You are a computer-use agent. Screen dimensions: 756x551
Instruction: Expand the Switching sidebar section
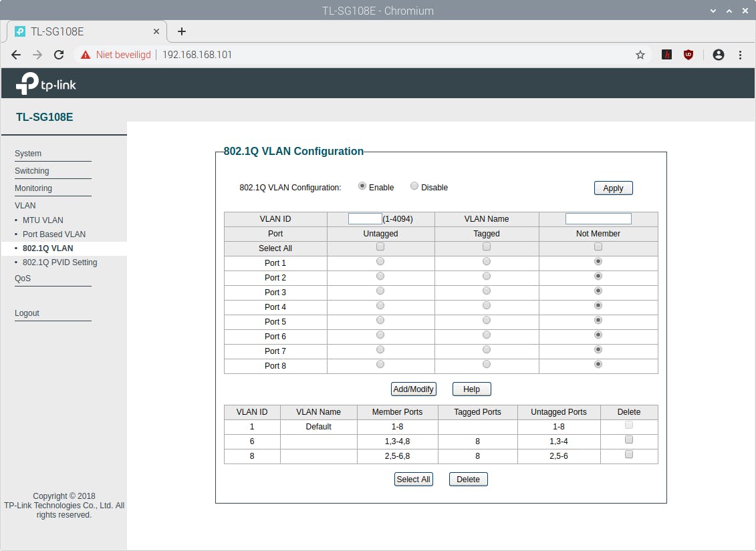[32, 171]
